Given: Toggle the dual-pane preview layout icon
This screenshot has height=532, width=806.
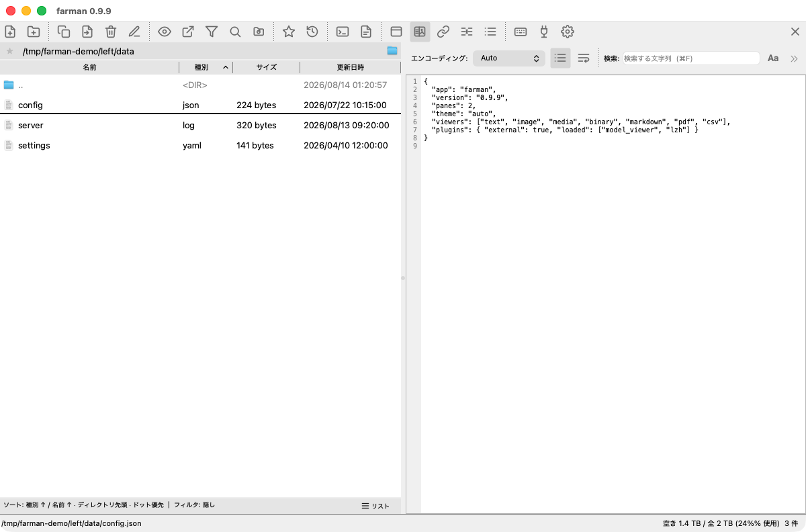Looking at the screenshot, I should (x=420, y=32).
